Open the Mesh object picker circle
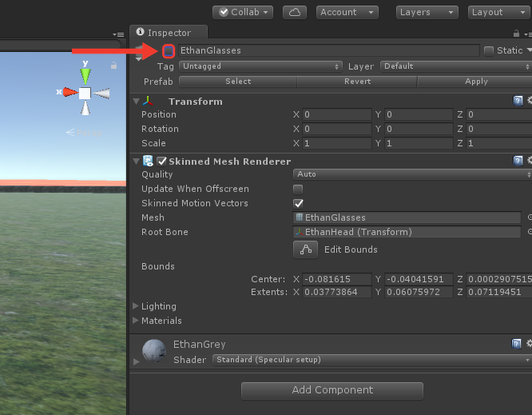Screen dimensions: 532x415 [x=530, y=217]
